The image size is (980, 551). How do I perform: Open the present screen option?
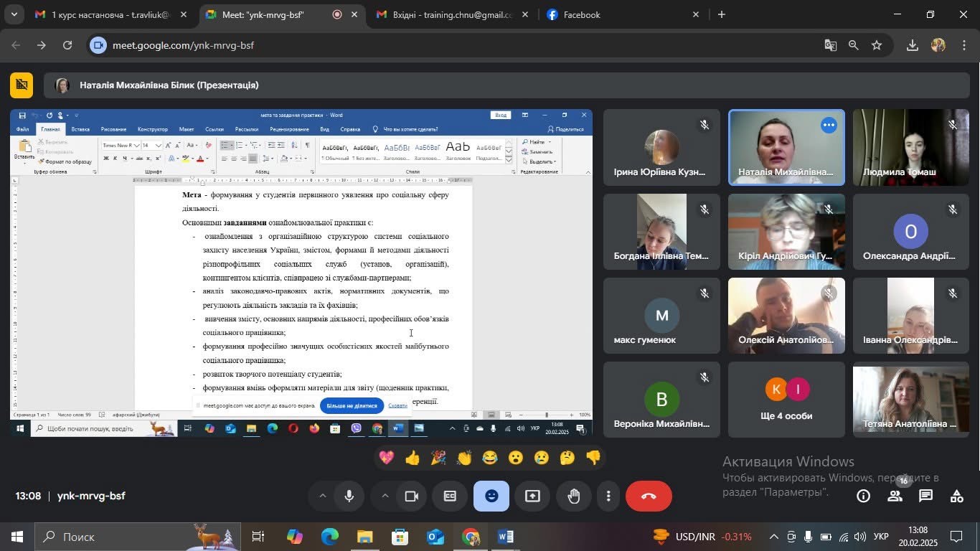point(532,496)
